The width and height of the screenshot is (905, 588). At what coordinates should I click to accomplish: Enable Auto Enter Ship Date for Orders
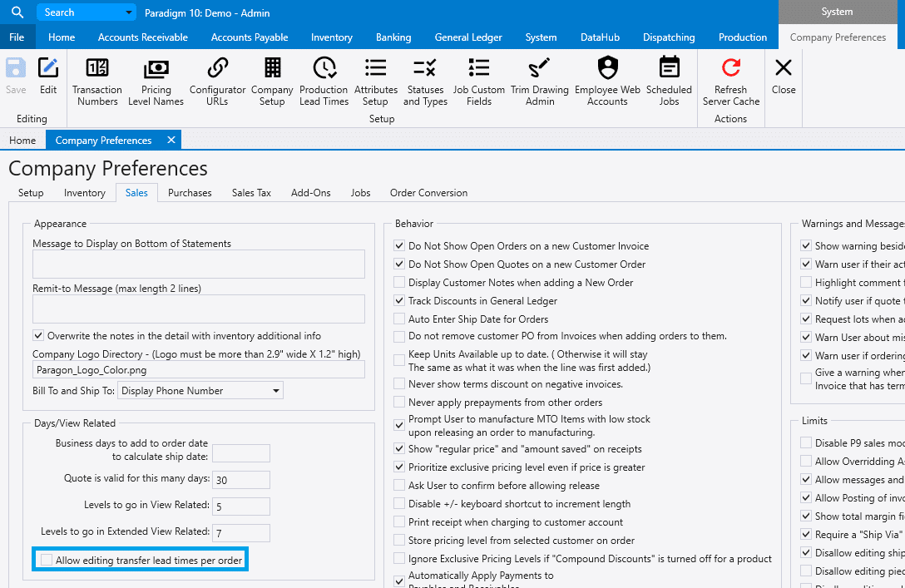(x=398, y=319)
